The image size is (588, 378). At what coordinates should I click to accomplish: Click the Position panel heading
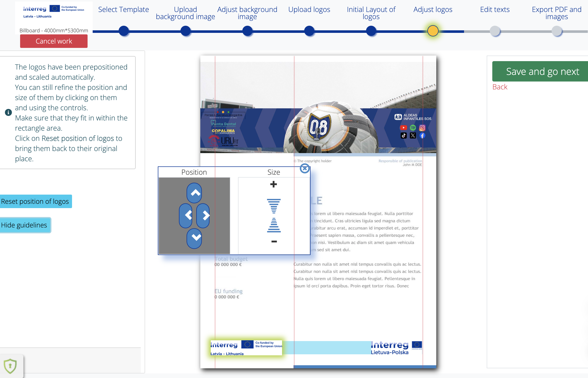pos(194,172)
